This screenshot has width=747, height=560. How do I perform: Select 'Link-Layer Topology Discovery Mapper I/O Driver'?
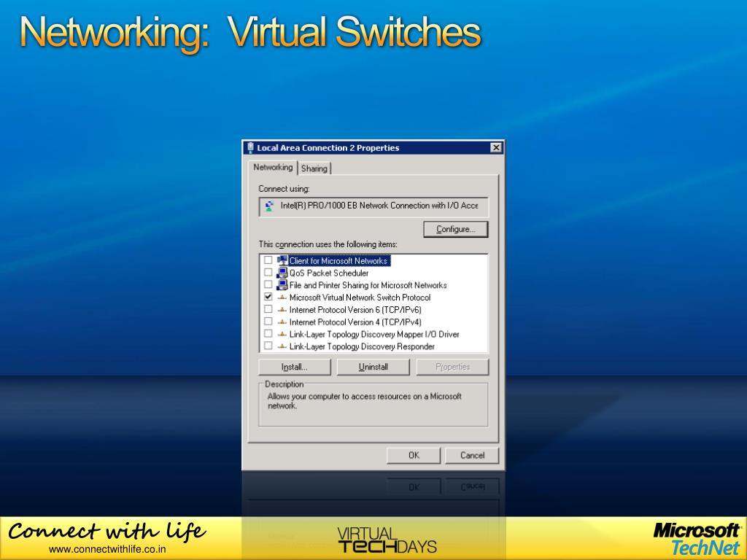click(x=374, y=334)
